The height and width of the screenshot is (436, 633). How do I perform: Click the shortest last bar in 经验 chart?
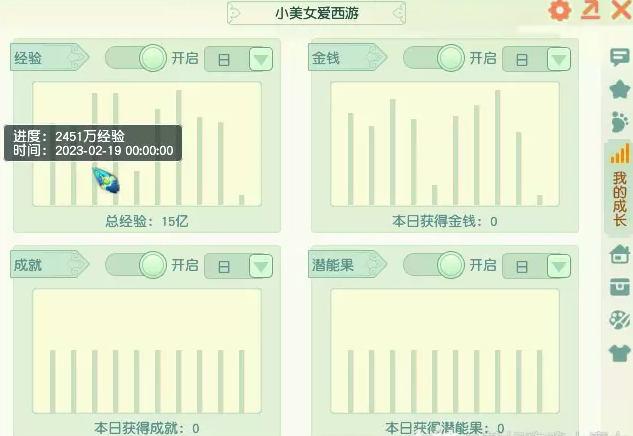tap(241, 200)
